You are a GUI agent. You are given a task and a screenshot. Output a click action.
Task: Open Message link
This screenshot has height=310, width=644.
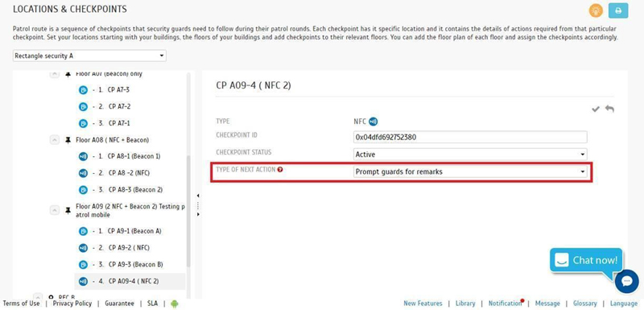click(547, 304)
